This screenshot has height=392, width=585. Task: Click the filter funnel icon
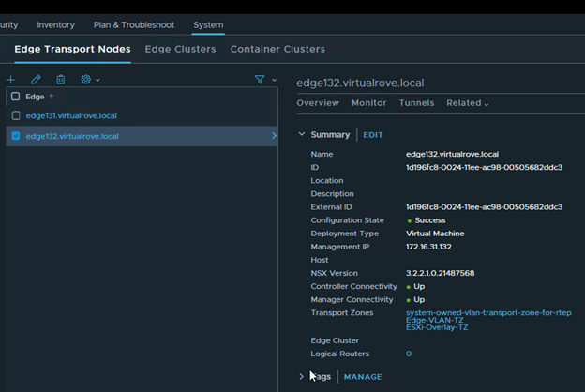coord(260,81)
